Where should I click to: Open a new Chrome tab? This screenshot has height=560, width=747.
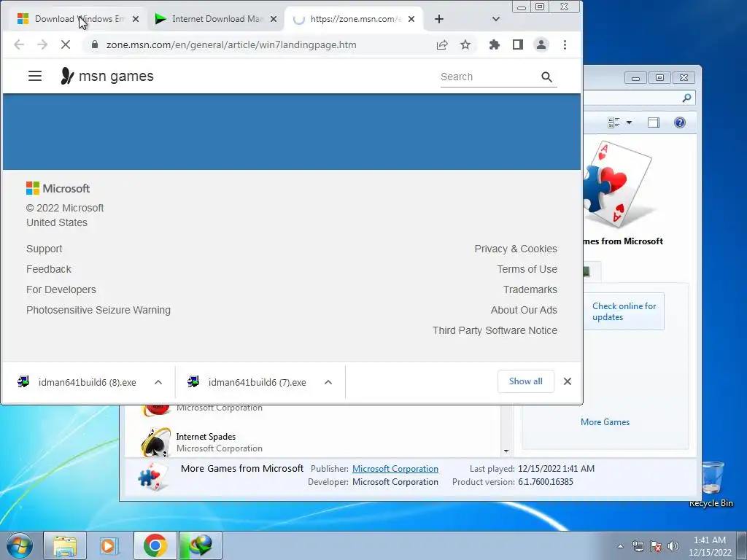click(x=438, y=19)
